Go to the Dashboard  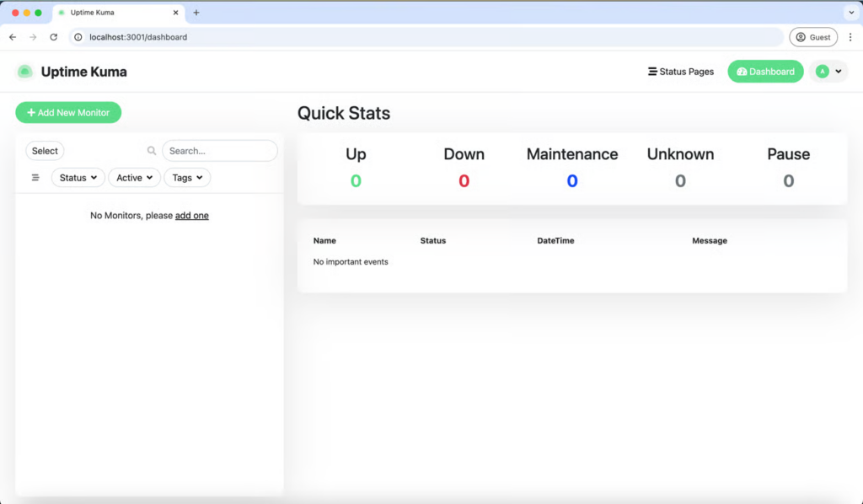click(x=765, y=72)
